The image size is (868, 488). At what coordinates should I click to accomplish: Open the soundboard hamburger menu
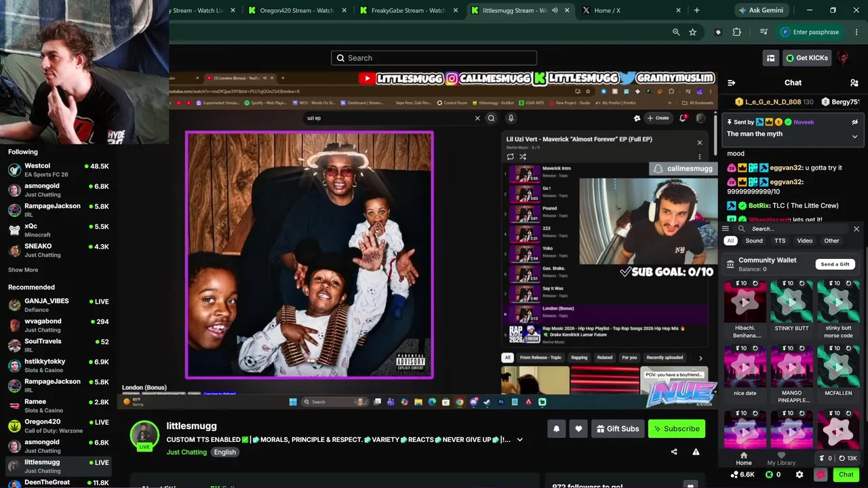[726, 229]
